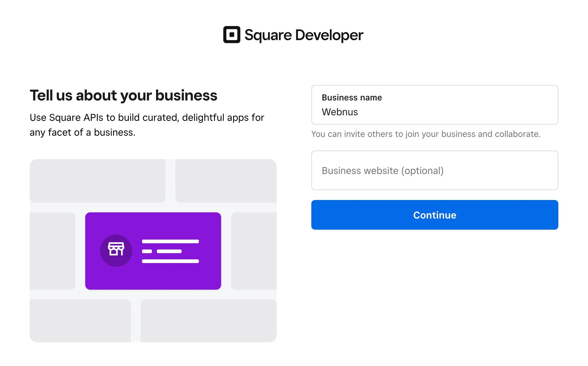Focus the Business name input field
The width and height of the screenshot is (588, 366).
(x=434, y=105)
